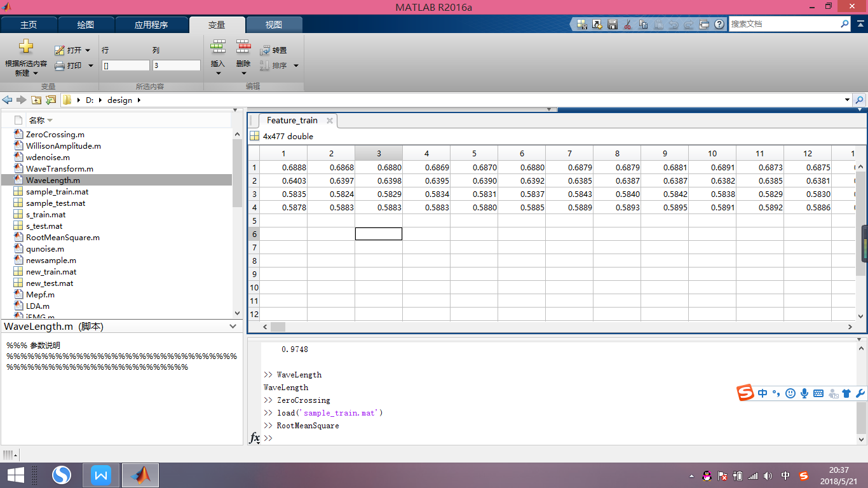Open the help question mark icon
Screen dimensions: 868x488
click(x=719, y=24)
